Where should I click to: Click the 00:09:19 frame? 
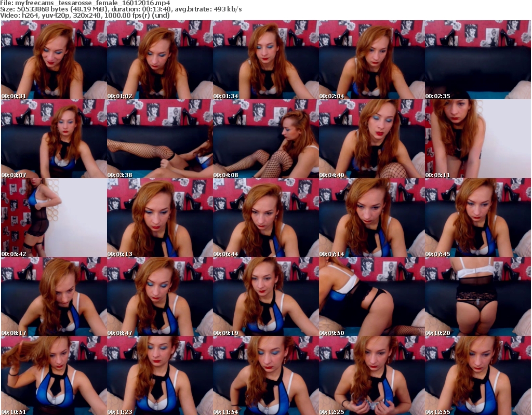coord(265,297)
